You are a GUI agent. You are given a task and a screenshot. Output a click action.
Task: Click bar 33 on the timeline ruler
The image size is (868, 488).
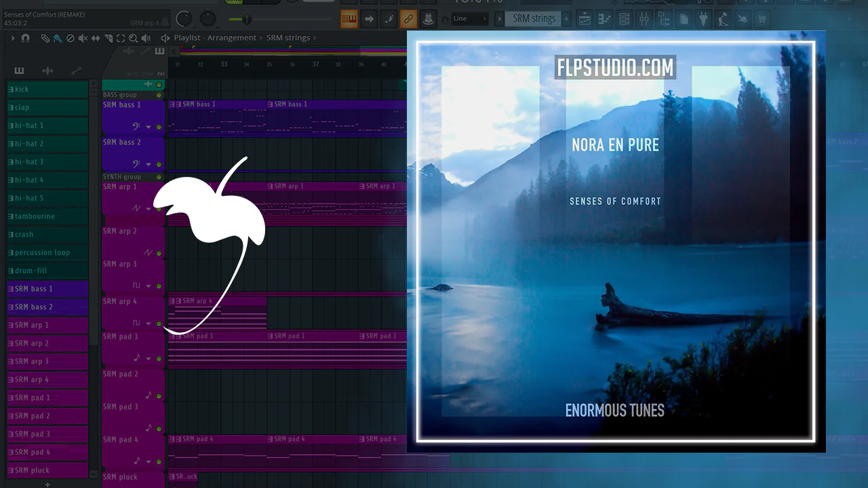[224, 64]
